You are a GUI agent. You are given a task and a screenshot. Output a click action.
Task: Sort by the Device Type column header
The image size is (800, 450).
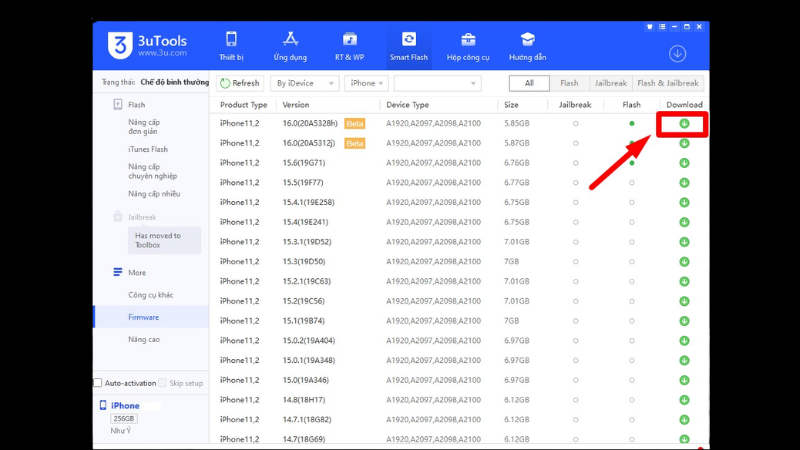tap(407, 105)
